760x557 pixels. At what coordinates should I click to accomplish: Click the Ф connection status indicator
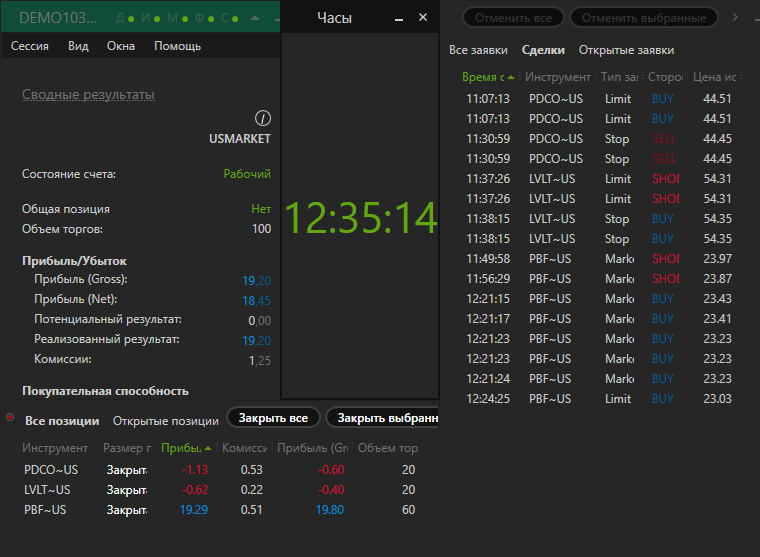click(205, 18)
